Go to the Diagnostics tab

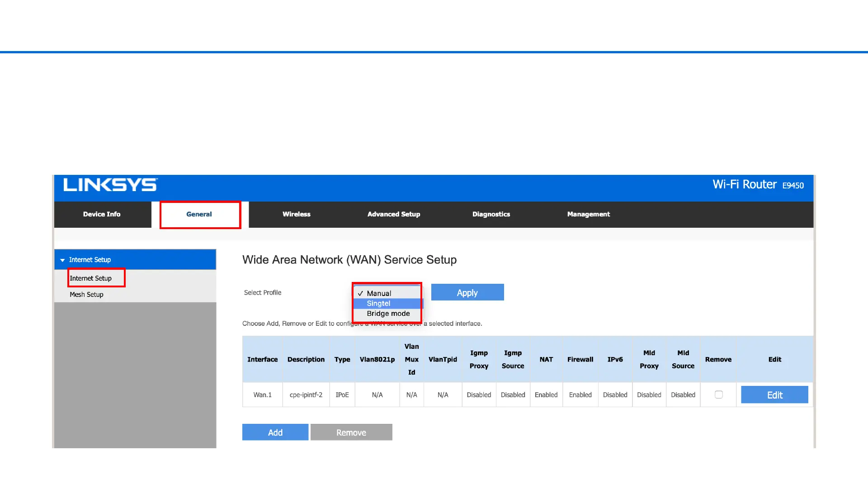point(491,214)
